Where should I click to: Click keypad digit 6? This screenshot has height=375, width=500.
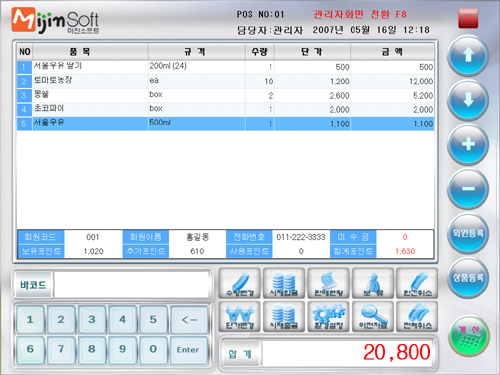30,349
